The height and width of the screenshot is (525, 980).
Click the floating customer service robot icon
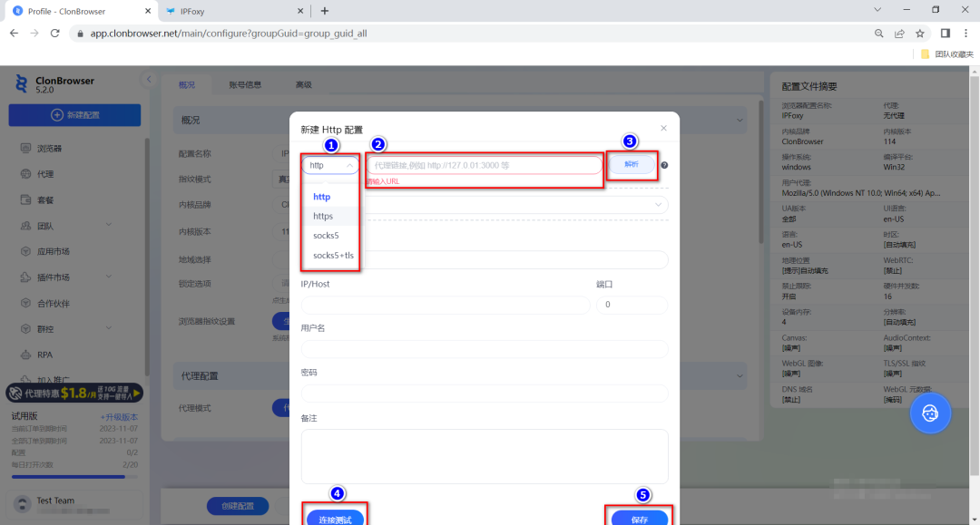pyautogui.click(x=930, y=413)
